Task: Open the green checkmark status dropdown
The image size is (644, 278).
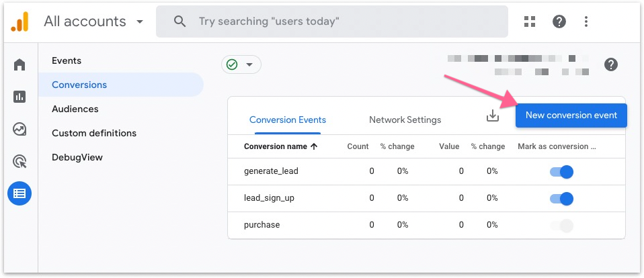Action: click(241, 64)
